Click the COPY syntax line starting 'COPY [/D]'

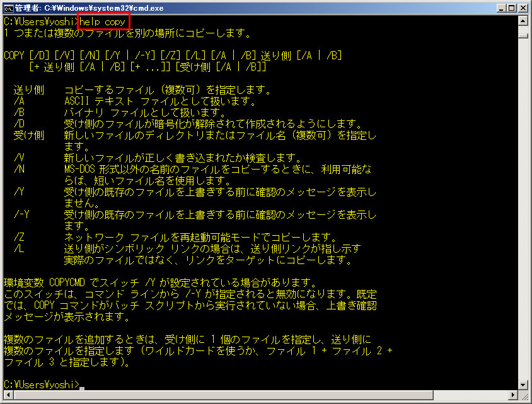click(x=173, y=55)
